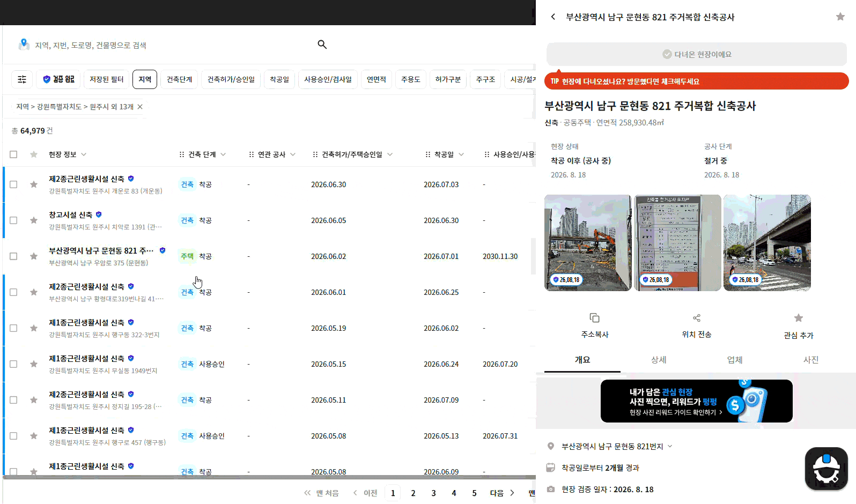Expand address 부산광역시 남구 문현동 821번지 chevron
Viewport: 856px width, 504px height.
coord(670,446)
